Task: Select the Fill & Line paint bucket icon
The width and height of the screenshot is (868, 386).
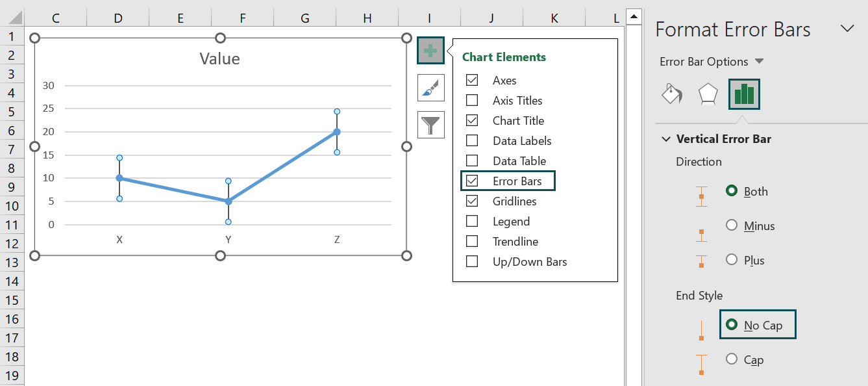Action: (671, 94)
